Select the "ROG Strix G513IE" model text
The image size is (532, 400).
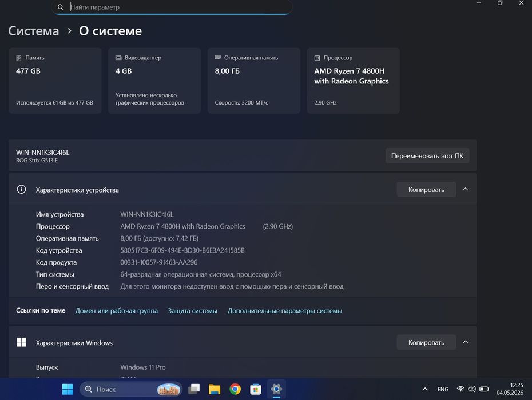point(37,161)
